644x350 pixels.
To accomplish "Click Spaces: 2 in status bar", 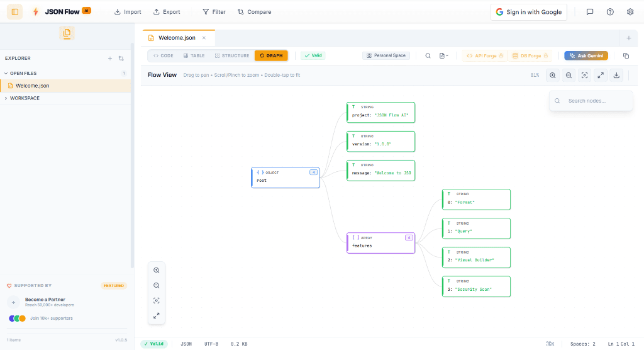I will (583, 344).
